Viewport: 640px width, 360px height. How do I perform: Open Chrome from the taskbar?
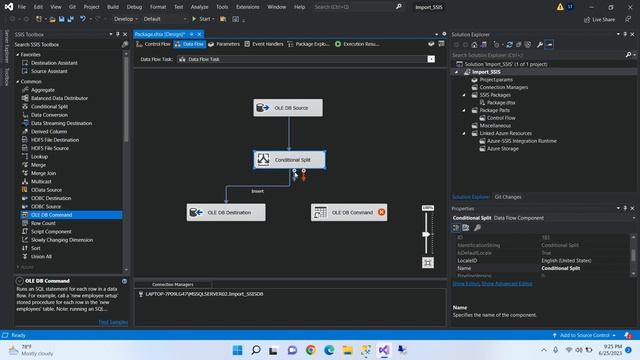click(x=311, y=350)
